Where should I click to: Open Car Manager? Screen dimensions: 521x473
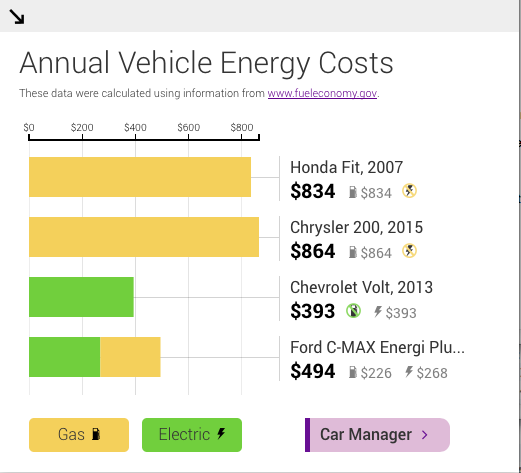[377, 435]
